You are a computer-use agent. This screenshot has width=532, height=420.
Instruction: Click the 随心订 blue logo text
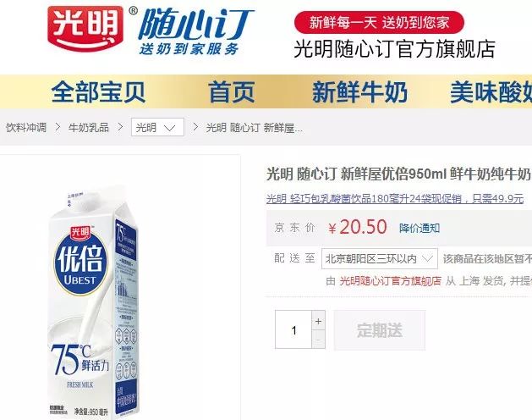[195, 25]
